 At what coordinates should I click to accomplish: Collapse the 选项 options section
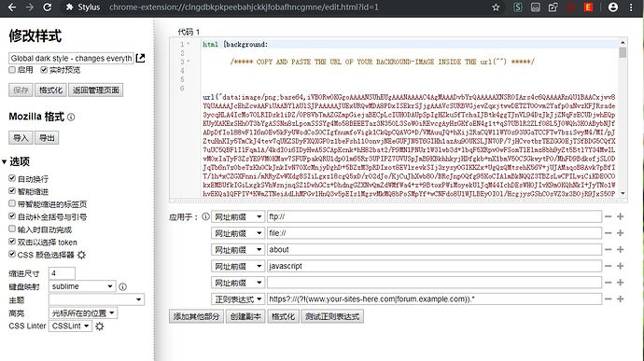point(16,161)
